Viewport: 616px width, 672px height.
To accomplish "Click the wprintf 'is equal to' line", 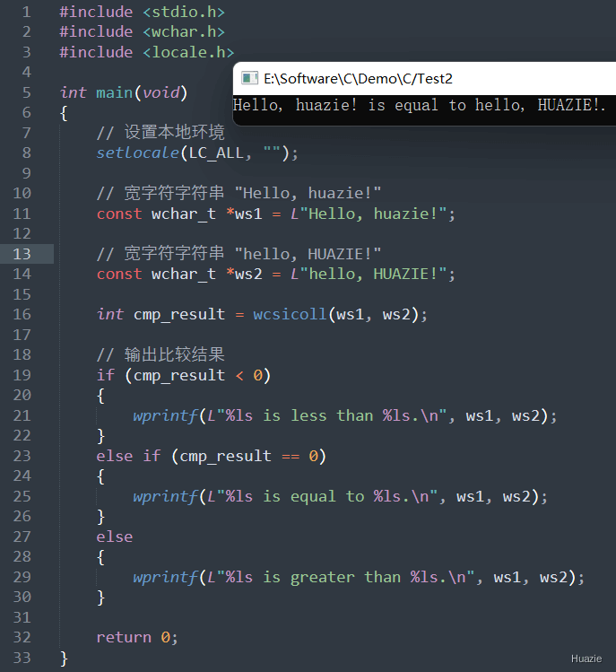I will [x=340, y=497].
